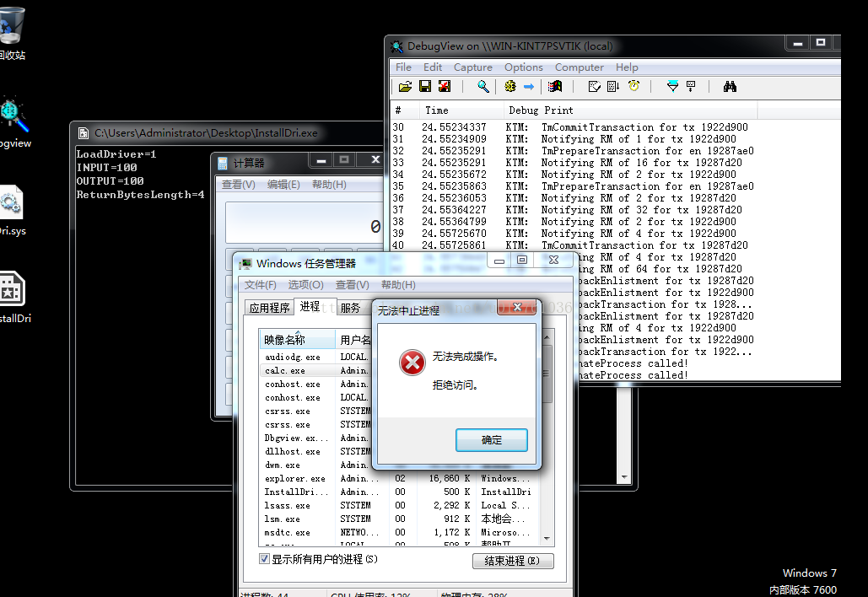Screen dimensions: 868x597
Task: Open the Help menu in DebugView
Action: [x=627, y=67]
